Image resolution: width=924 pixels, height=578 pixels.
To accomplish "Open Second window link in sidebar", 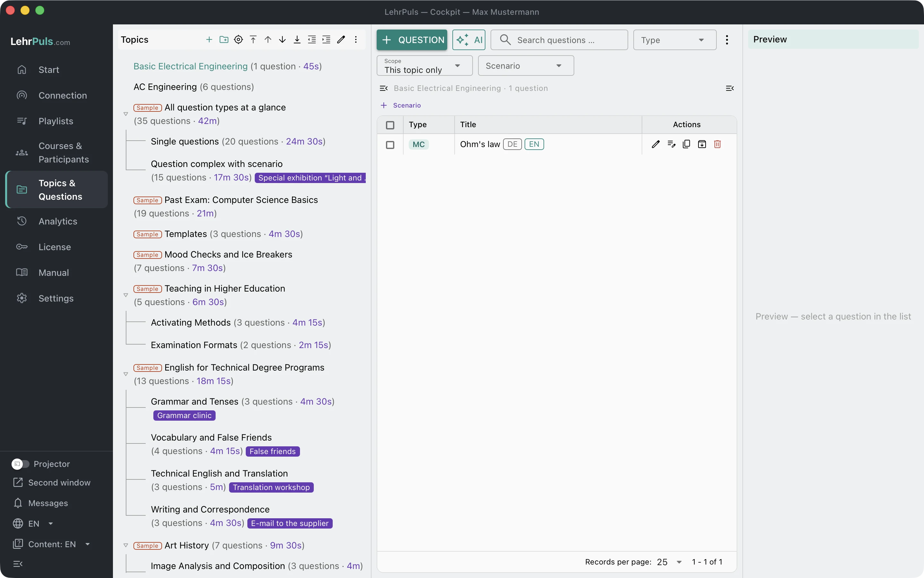I will (52, 482).
